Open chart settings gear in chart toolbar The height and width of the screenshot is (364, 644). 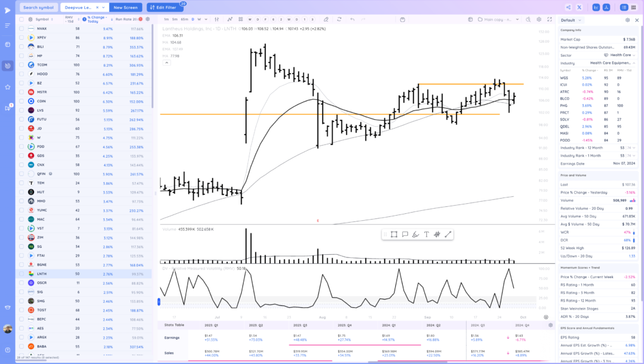click(x=538, y=20)
